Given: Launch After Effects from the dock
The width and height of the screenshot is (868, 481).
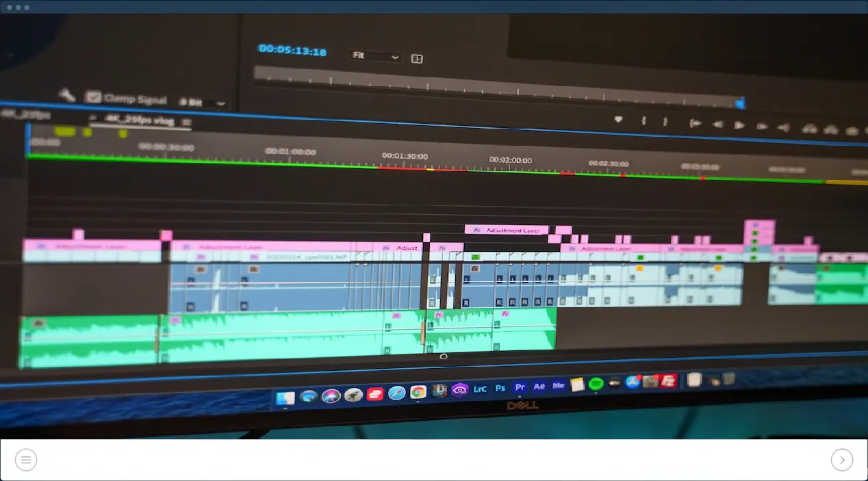Looking at the screenshot, I should click(539, 387).
